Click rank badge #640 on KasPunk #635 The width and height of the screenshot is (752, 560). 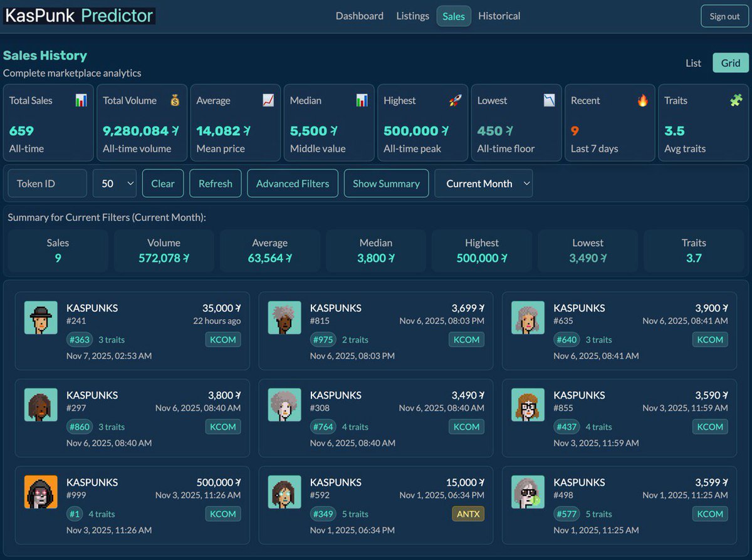tap(567, 340)
